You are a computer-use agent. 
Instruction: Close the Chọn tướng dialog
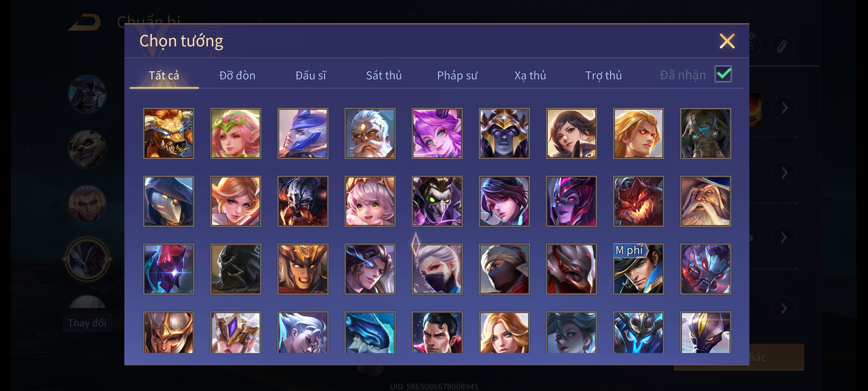click(x=727, y=41)
